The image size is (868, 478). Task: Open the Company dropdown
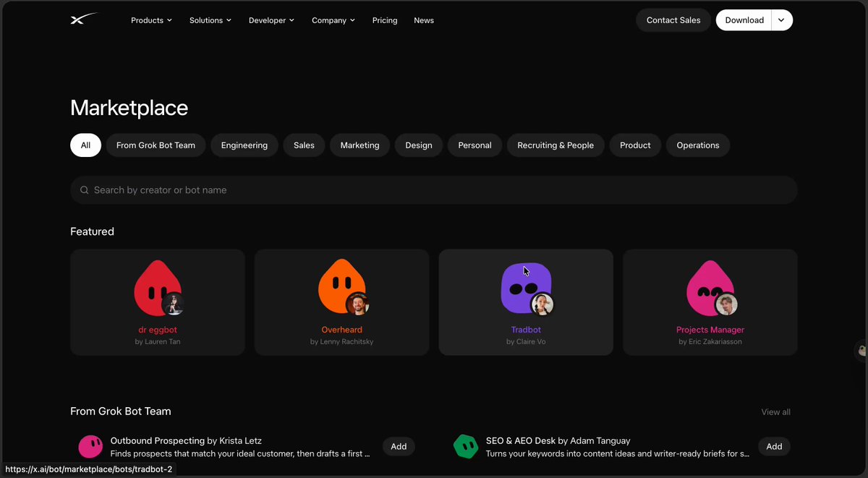333,20
